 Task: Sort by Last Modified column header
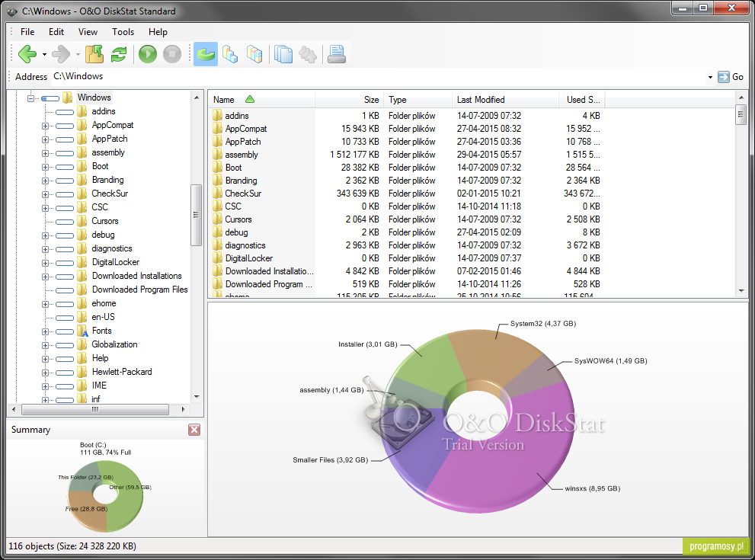(x=505, y=100)
